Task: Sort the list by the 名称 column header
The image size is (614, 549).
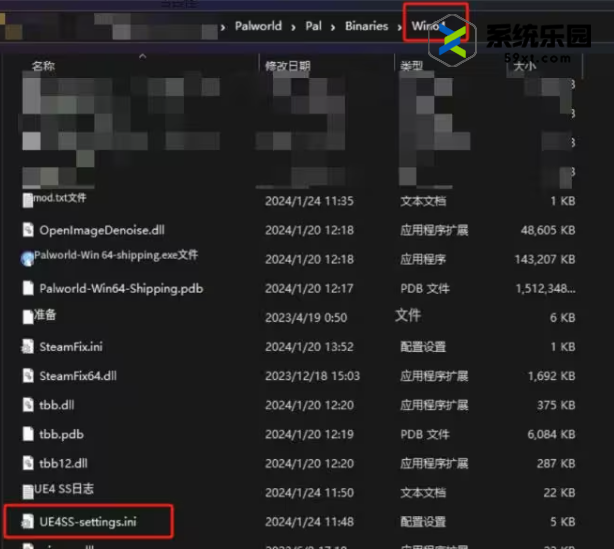Action: pos(43,66)
